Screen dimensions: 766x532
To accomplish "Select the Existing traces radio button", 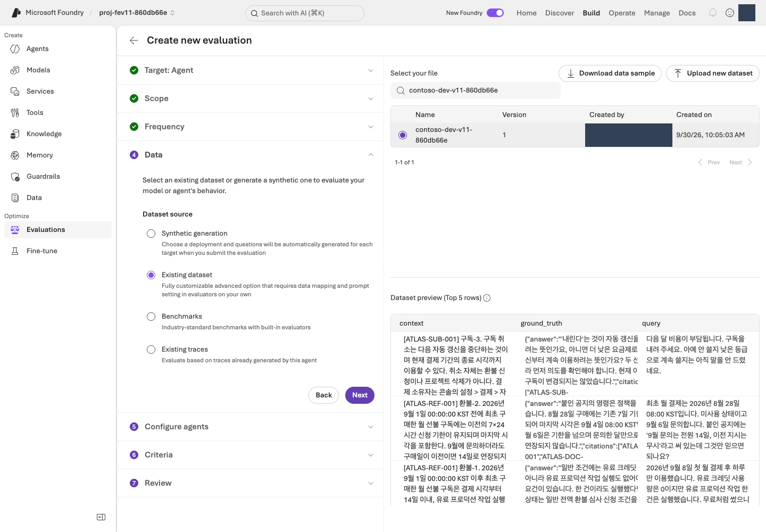I will click(151, 350).
